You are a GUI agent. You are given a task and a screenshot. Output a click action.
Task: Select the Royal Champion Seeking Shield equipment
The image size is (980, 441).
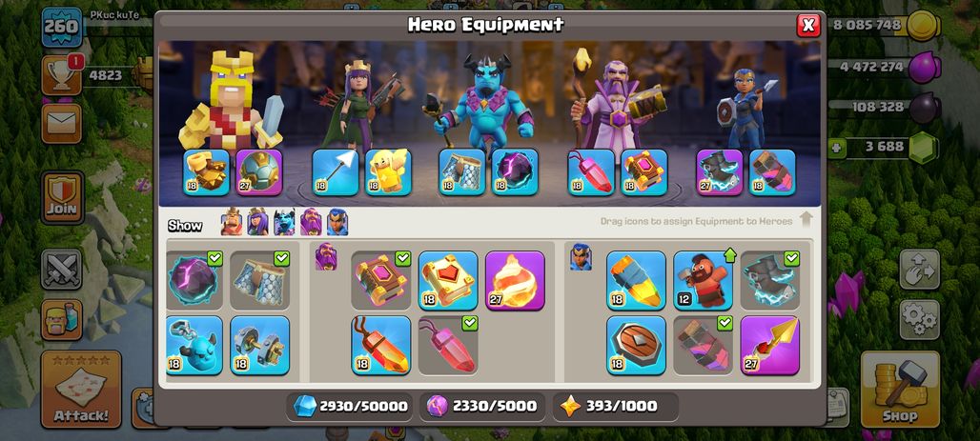click(x=636, y=346)
